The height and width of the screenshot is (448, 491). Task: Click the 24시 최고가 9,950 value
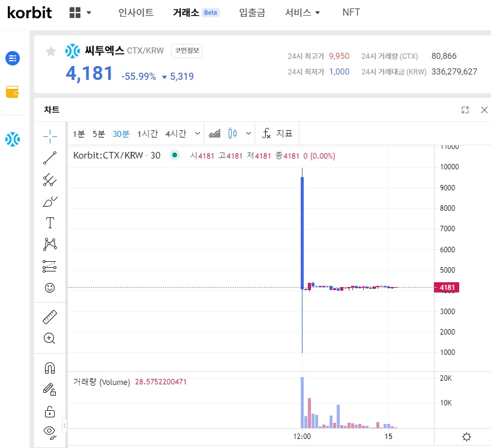coord(339,56)
